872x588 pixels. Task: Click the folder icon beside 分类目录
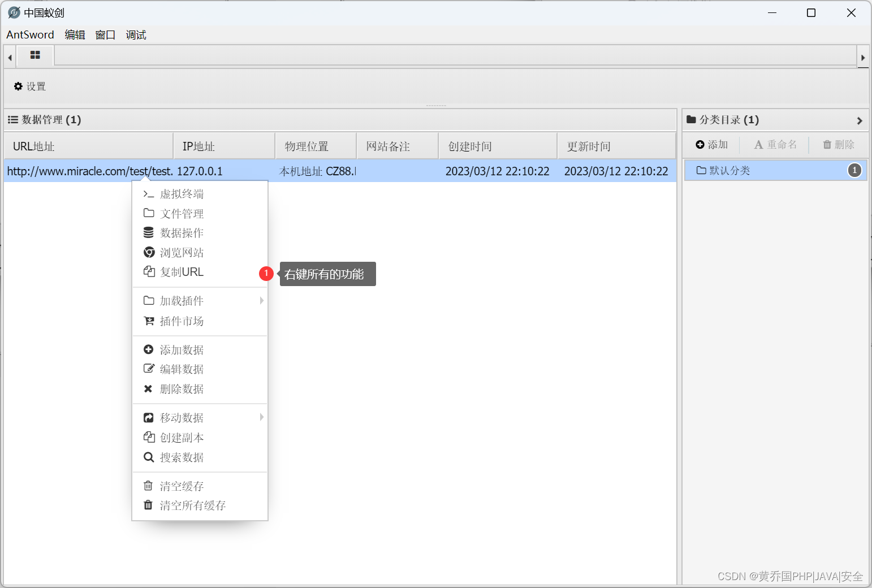pyautogui.click(x=691, y=119)
